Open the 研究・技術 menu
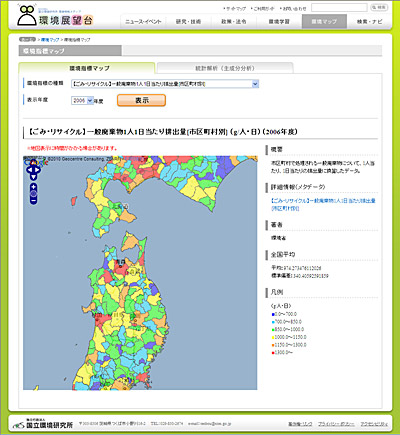Image resolution: width=400 pixels, height=435 pixels. coord(188,22)
